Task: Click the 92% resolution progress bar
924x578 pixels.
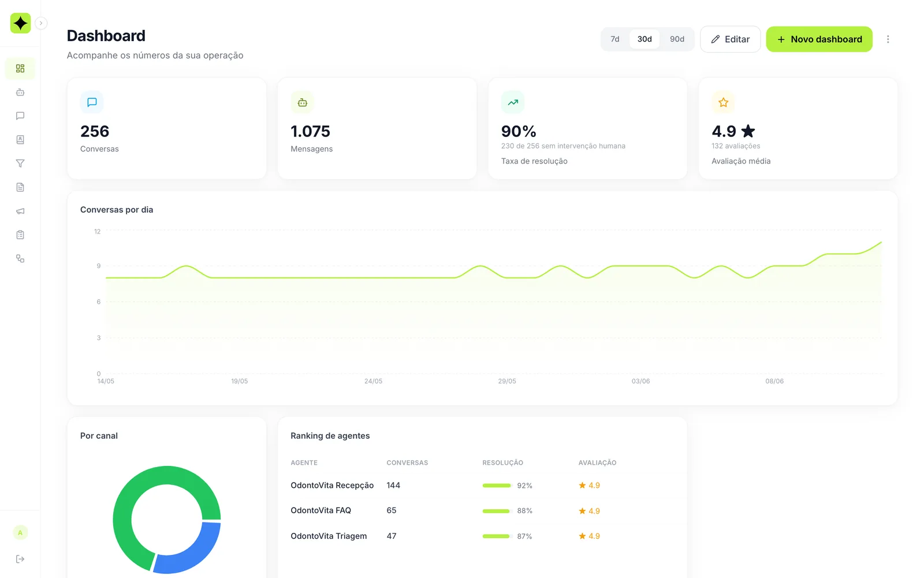Action: [497, 486]
